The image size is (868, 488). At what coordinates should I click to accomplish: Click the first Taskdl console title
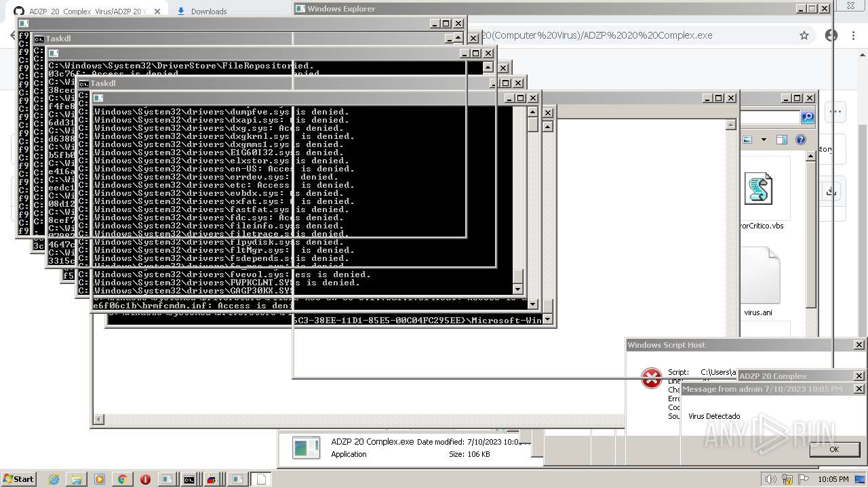[58, 39]
